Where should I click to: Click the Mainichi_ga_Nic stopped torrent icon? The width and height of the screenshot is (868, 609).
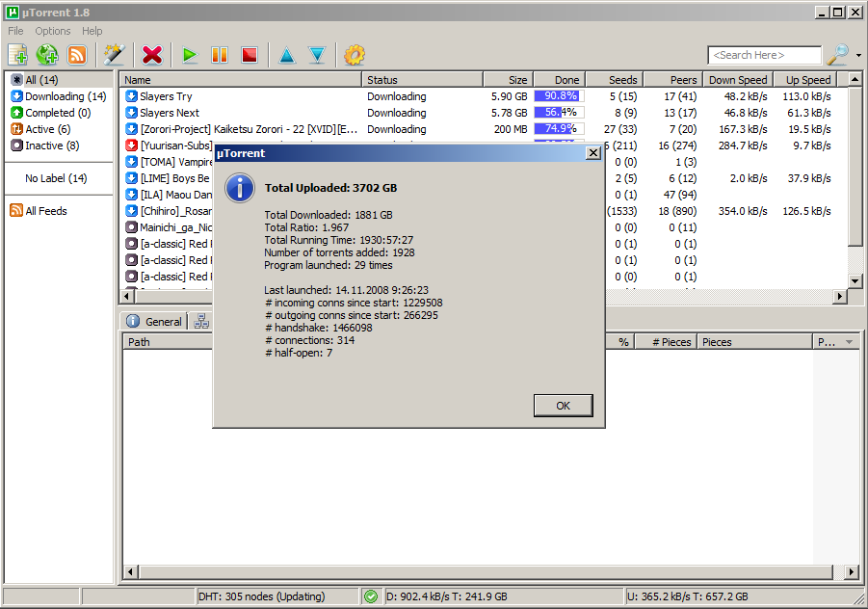pyautogui.click(x=131, y=227)
